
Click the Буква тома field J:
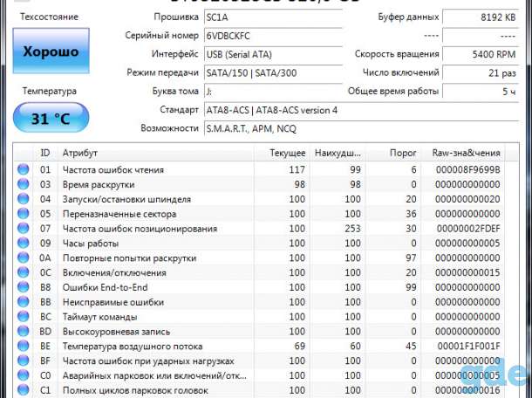[x=273, y=92]
